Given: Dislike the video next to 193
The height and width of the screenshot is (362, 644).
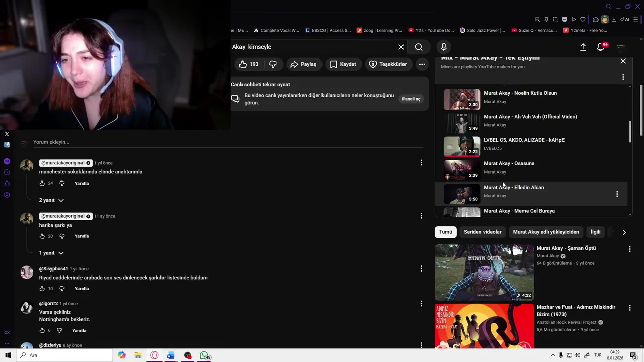Looking at the screenshot, I should [273, 64].
